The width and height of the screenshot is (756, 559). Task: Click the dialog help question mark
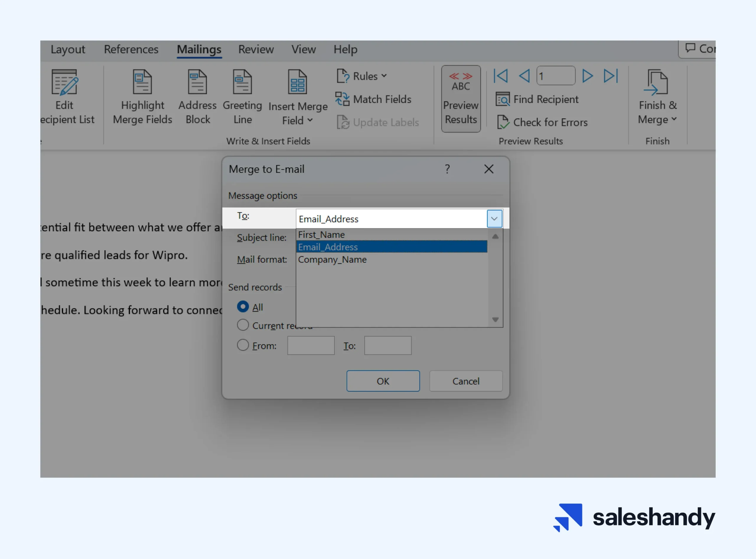tap(447, 169)
